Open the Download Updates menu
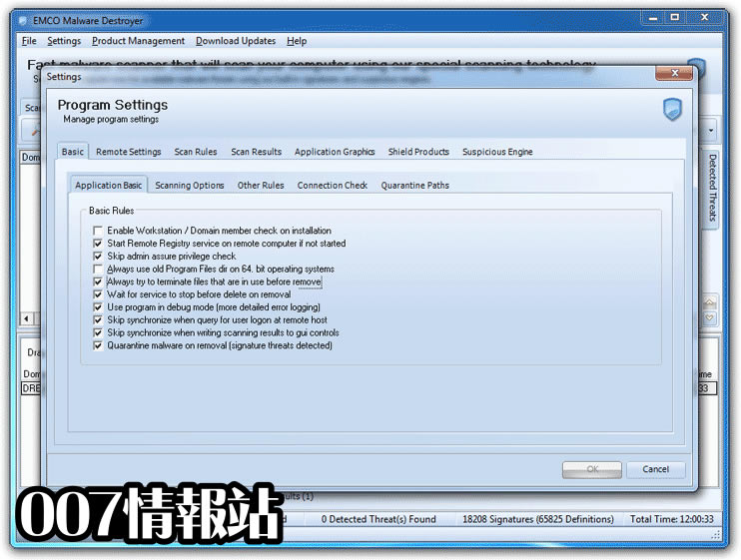741x560 pixels. point(236,41)
